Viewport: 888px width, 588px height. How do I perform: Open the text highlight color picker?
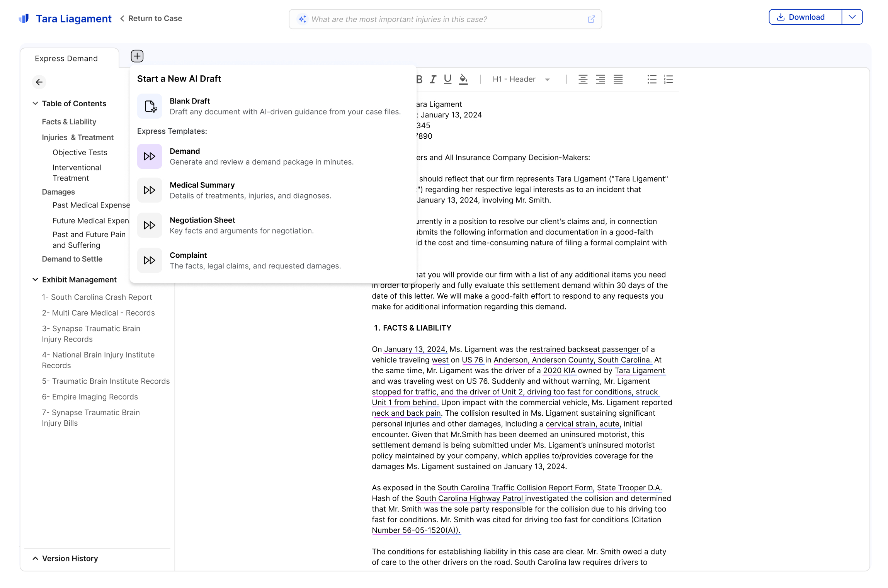coord(463,79)
